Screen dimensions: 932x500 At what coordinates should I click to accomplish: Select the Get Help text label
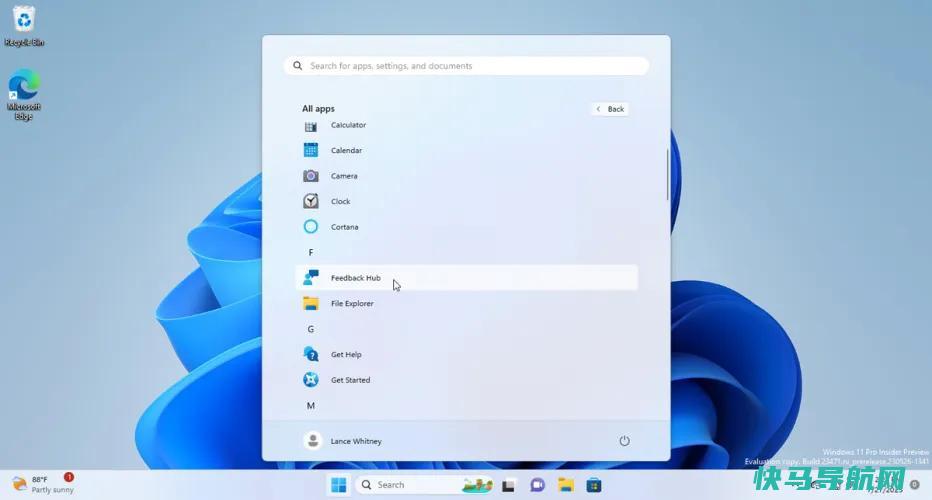[346, 354]
